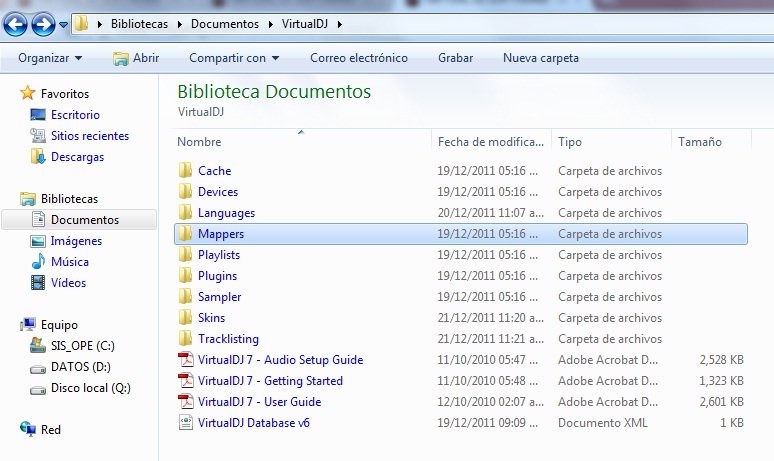Click Grabar in the toolbar

(x=456, y=58)
